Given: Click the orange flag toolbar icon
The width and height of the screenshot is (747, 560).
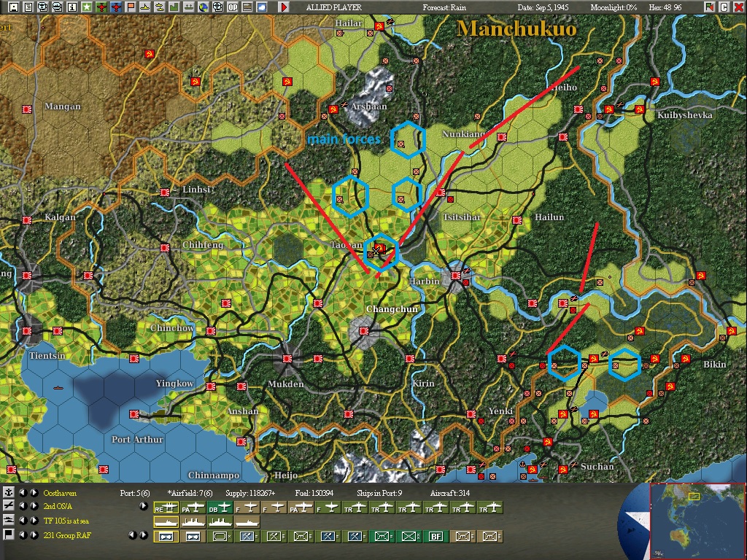Looking at the screenshot, I should click(131, 7).
